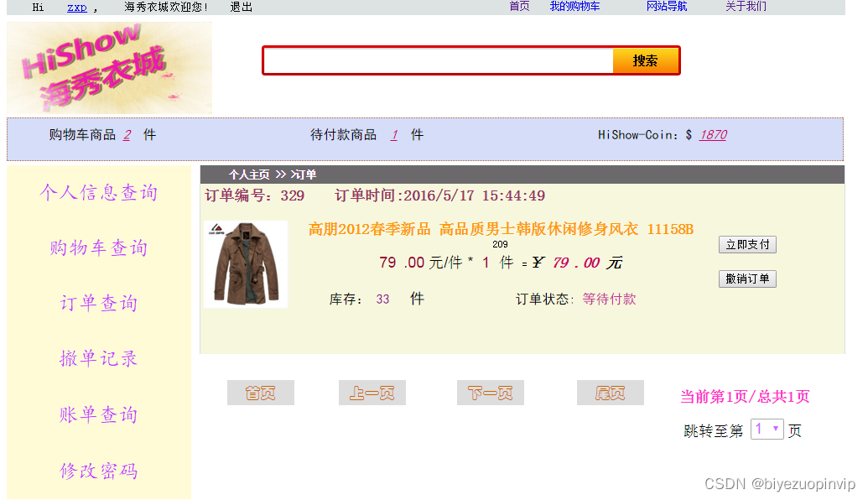Viewport: 868px width, 500px height.
Task: Open 修改密码 in the sidebar
Action: point(98,471)
